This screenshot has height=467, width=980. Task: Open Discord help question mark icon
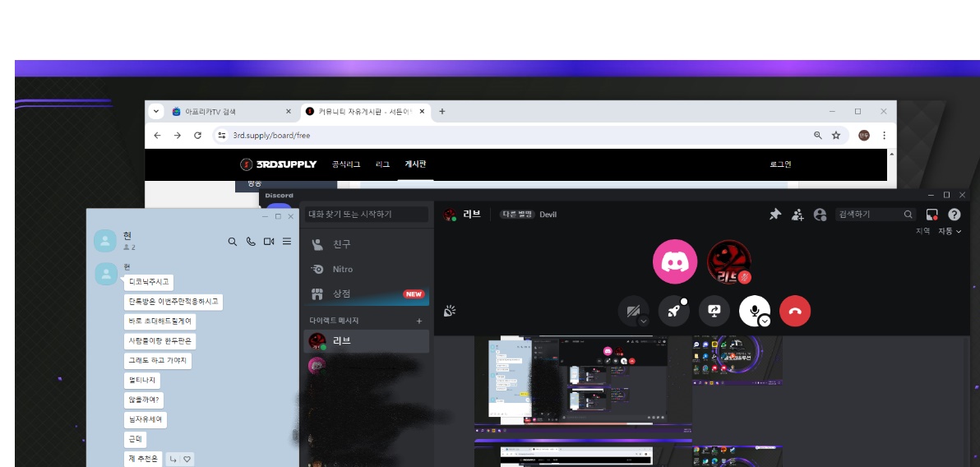(954, 215)
